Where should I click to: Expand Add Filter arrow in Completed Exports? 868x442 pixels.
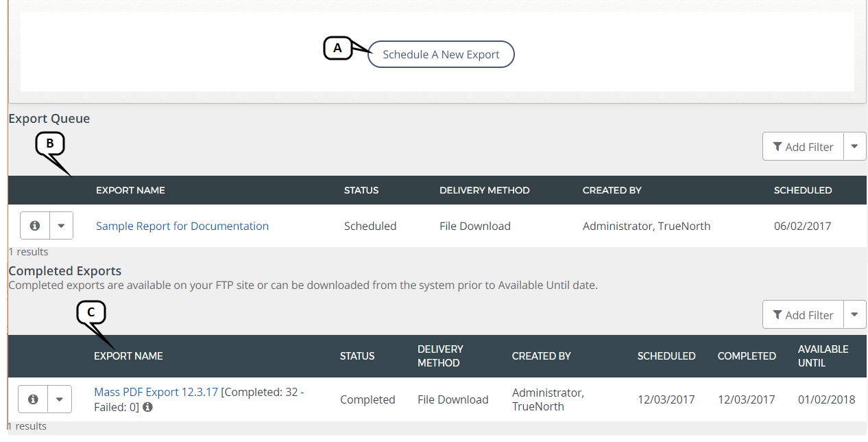click(x=854, y=315)
